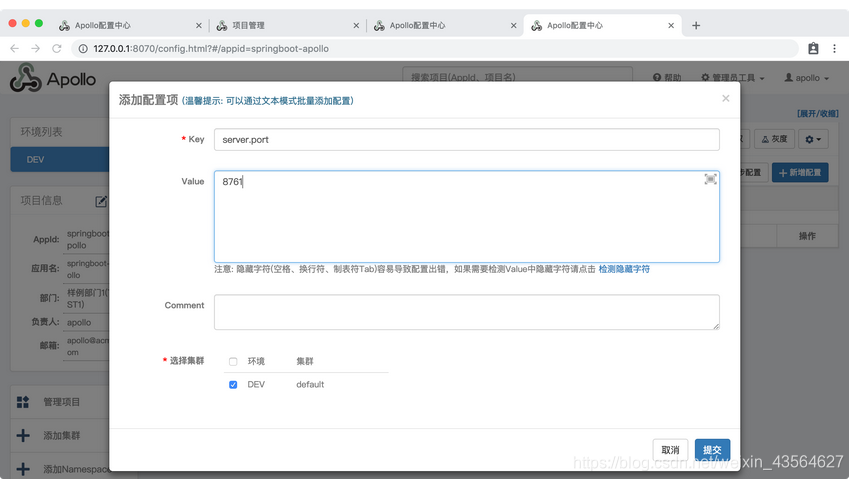Close the 项目管理 browser tab
Viewport: 854px width, 481px height.
[356, 26]
